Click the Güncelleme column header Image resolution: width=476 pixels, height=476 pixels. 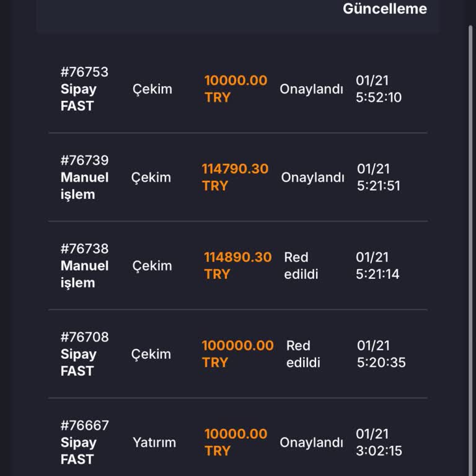384,9
